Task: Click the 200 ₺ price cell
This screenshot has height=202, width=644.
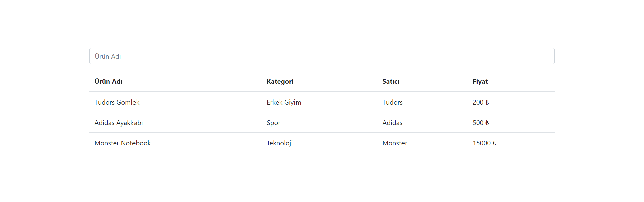Action: 481,102
